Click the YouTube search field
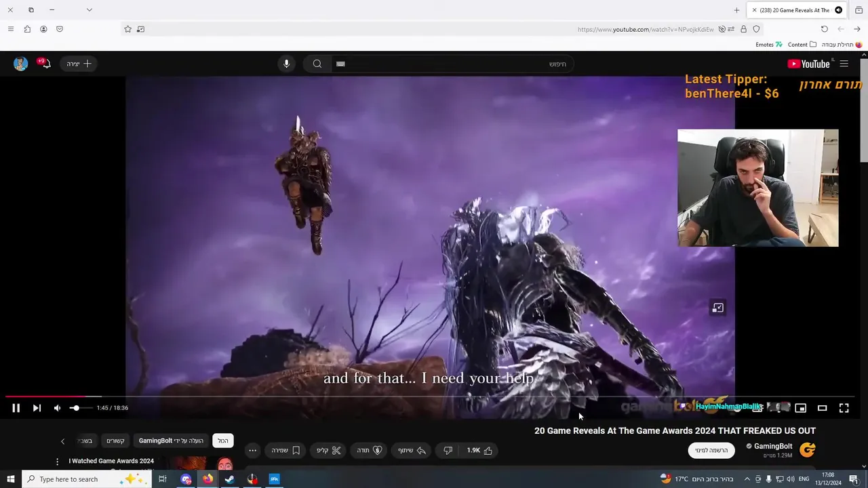868x488 pixels. (x=451, y=64)
